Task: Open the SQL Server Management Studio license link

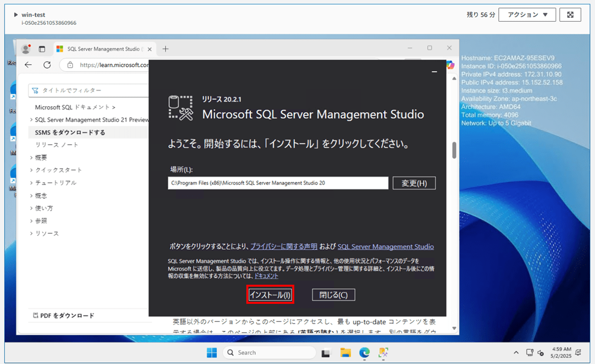Action: (386, 247)
